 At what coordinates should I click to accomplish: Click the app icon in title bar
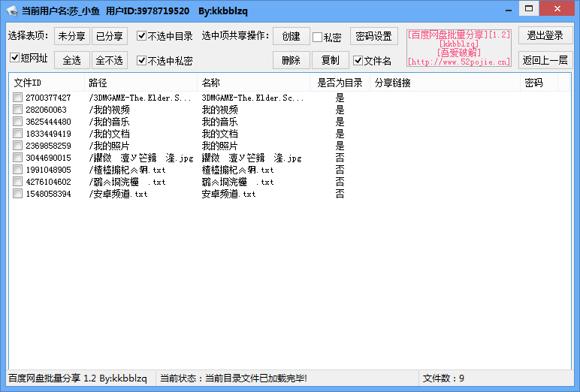click(12, 11)
